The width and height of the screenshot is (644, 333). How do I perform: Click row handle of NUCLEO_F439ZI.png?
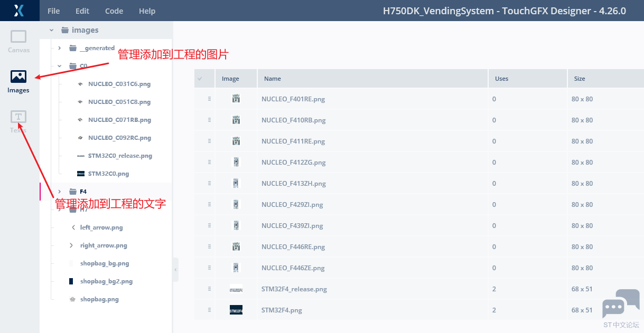(x=210, y=225)
